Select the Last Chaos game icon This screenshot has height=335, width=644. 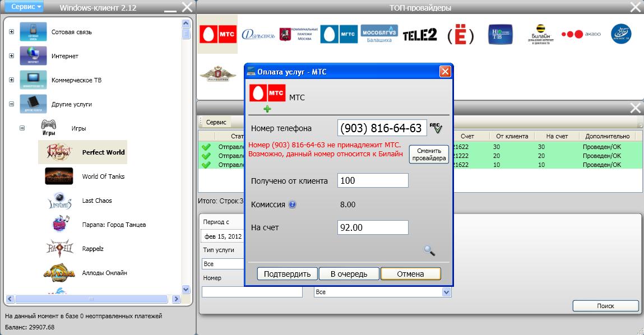[x=59, y=201]
